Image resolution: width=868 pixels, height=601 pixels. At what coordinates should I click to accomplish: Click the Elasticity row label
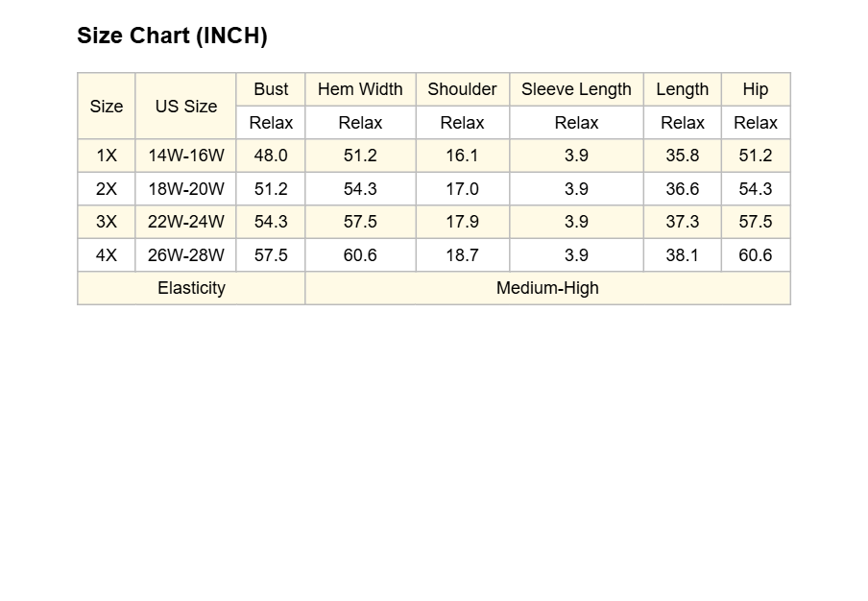[191, 288]
